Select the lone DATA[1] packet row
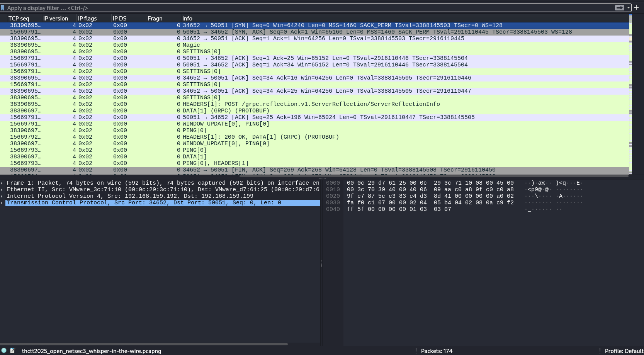Image resolution: width=644 pixels, height=355 pixels. coord(314,156)
